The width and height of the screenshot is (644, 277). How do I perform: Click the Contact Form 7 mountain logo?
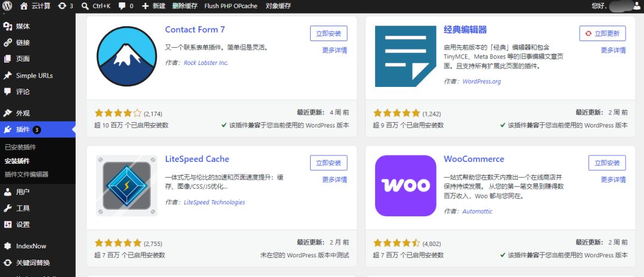[126, 56]
